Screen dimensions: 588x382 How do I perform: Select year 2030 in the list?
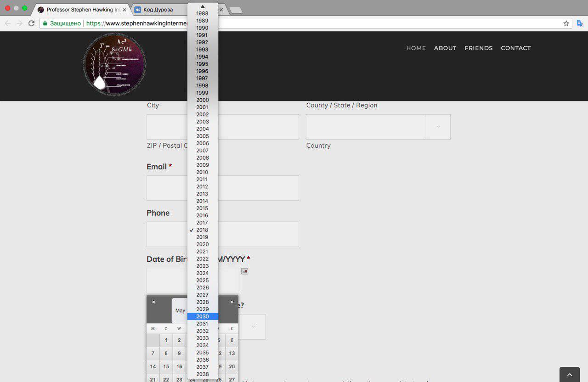(x=203, y=316)
